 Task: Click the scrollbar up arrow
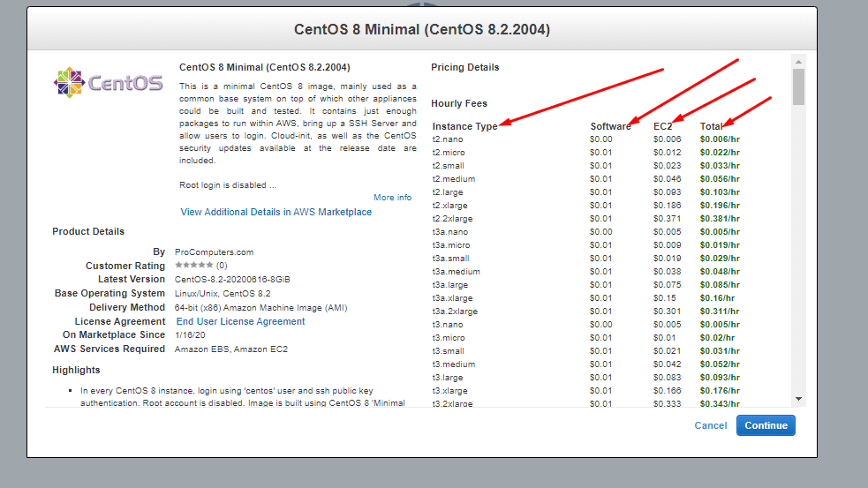coord(798,62)
